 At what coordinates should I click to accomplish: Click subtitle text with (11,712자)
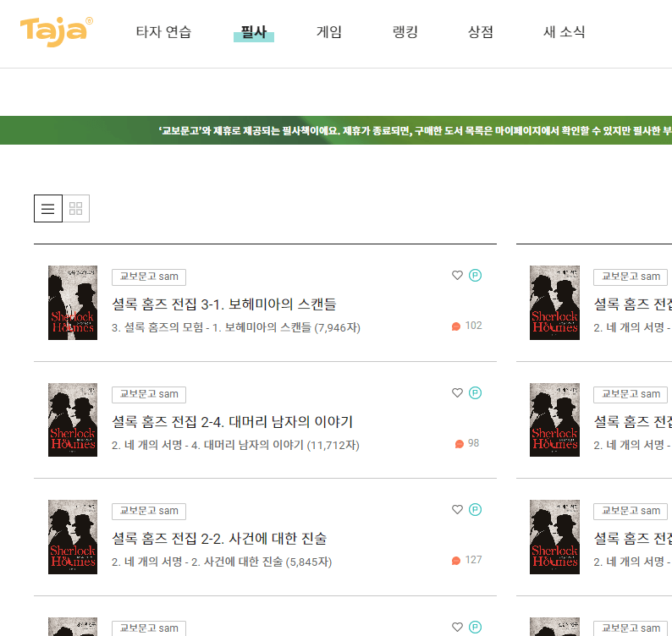point(235,445)
